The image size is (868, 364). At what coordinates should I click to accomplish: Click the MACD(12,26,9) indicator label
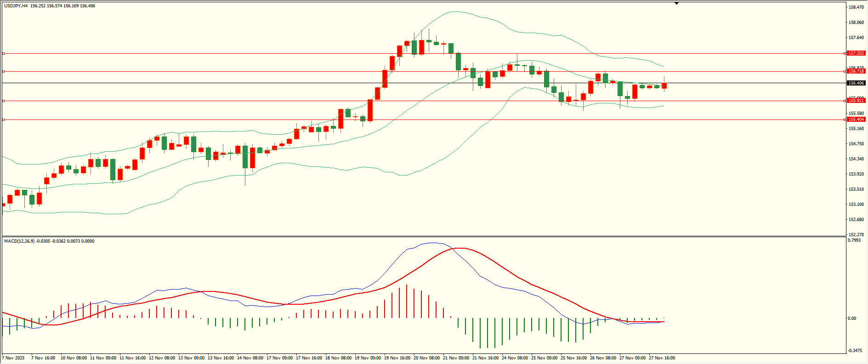[19, 241]
